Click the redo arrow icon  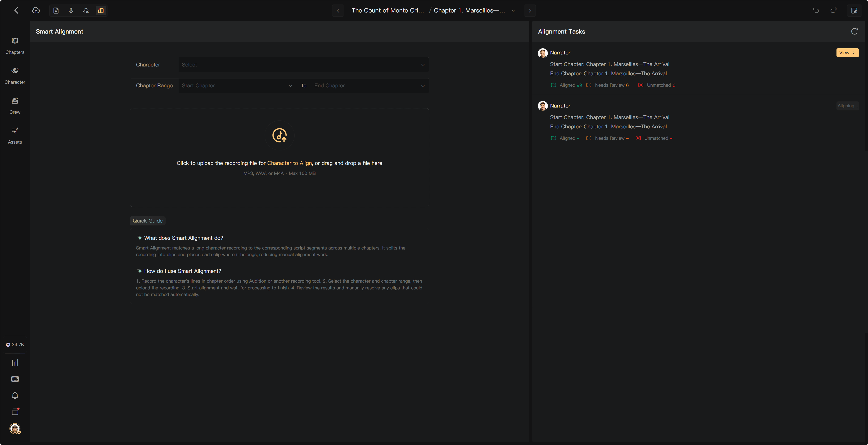pos(834,10)
